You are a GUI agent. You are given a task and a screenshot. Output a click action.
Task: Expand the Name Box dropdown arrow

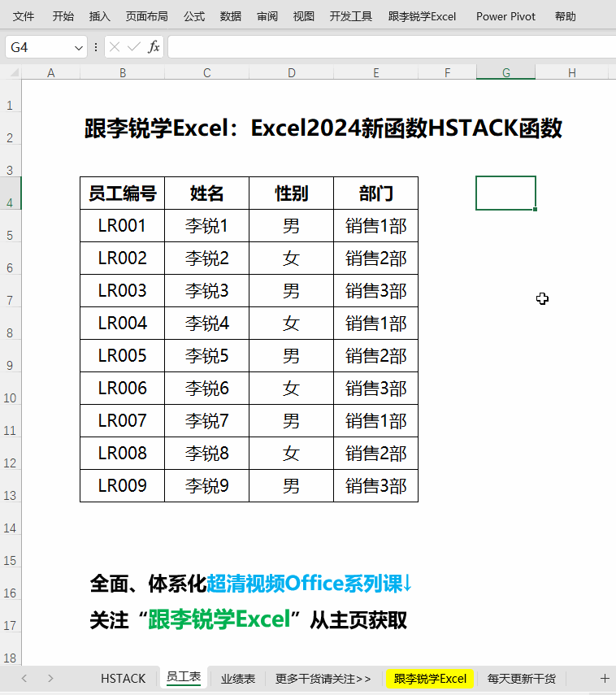tap(79, 47)
